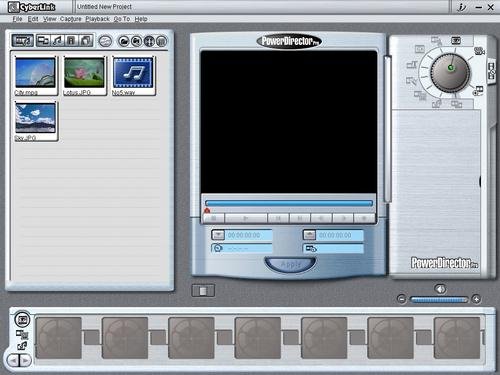The height and width of the screenshot is (375, 500).
Task: Open the Capture menu
Action: coord(71,19)
